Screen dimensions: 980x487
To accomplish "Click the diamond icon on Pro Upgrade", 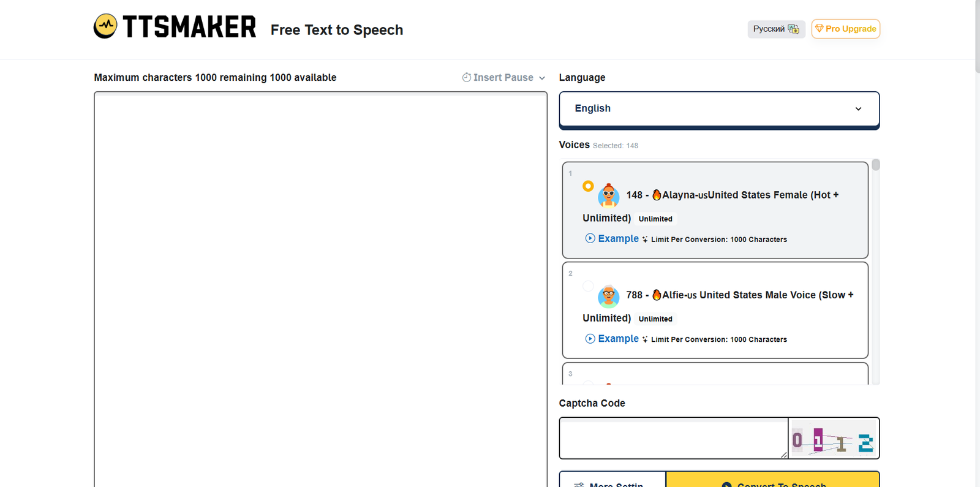I will pyautogui.click(x=819, y=29).
